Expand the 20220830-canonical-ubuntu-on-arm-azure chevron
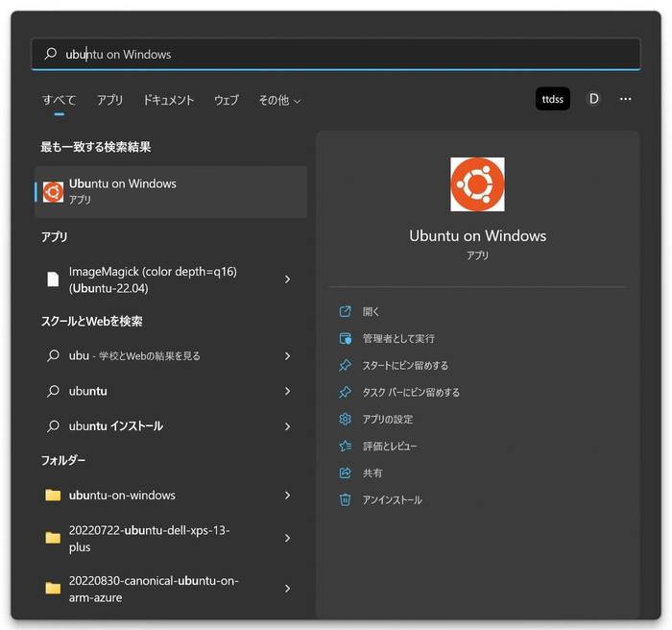Screen dimensions: 672x630 coord(288,589)
